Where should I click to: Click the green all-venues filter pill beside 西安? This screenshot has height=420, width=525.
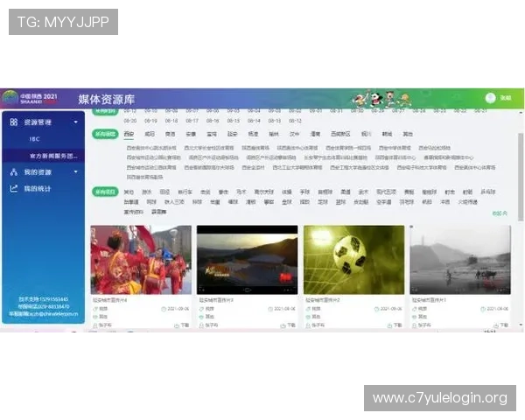point(105,134)
